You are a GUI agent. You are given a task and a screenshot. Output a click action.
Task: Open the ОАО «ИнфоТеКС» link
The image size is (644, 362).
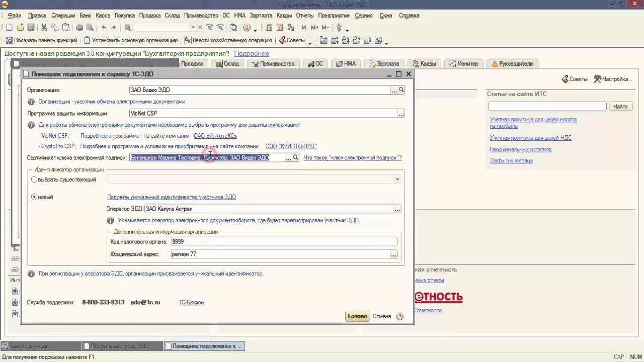(x=215, y=136)
